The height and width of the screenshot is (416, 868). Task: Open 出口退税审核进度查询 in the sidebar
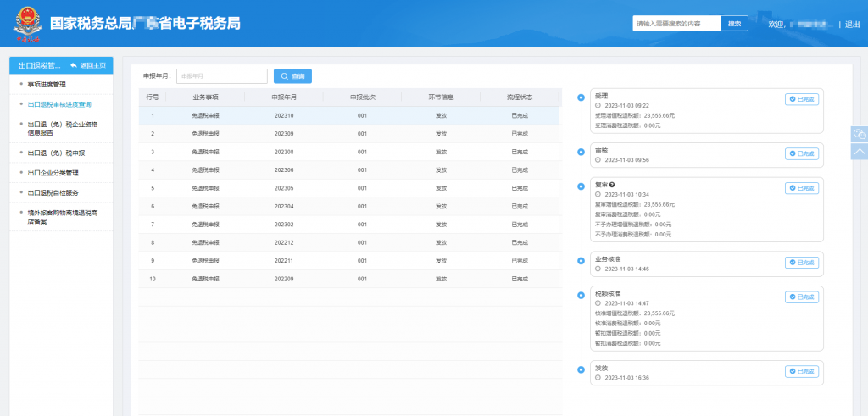(x=61, y=104)
